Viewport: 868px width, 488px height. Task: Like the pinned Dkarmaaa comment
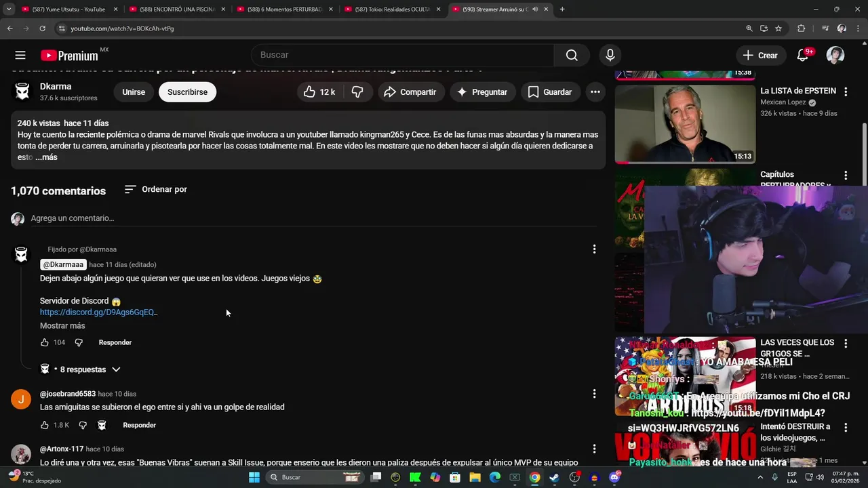pos(45,343)
